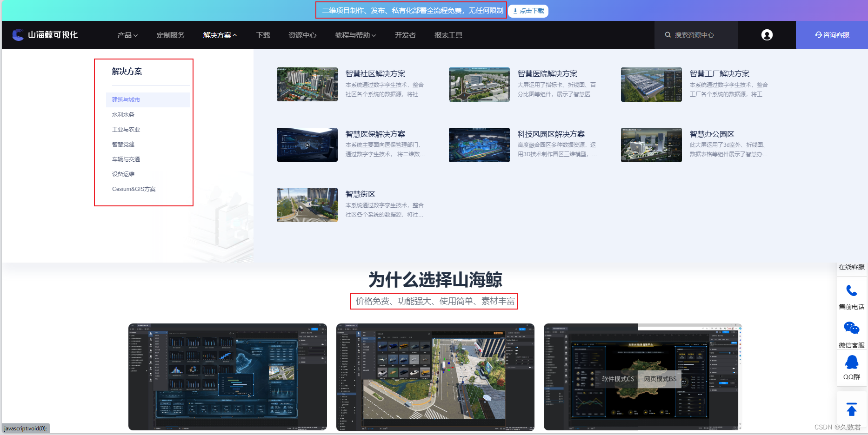This screenshot has width=868, height=435.
Task: Open the 智慧社区解决方案 thumbnail
Action: [x=307, y=85]
